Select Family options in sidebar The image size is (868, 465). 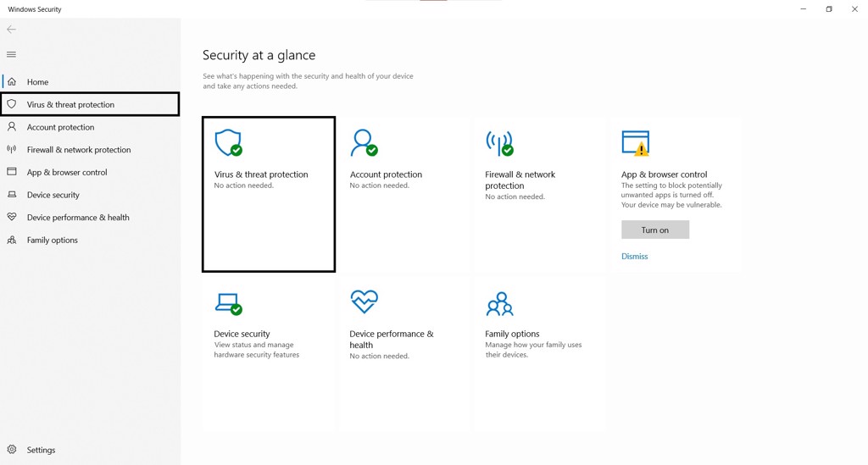pyautogui.click(x=90, y=240)
